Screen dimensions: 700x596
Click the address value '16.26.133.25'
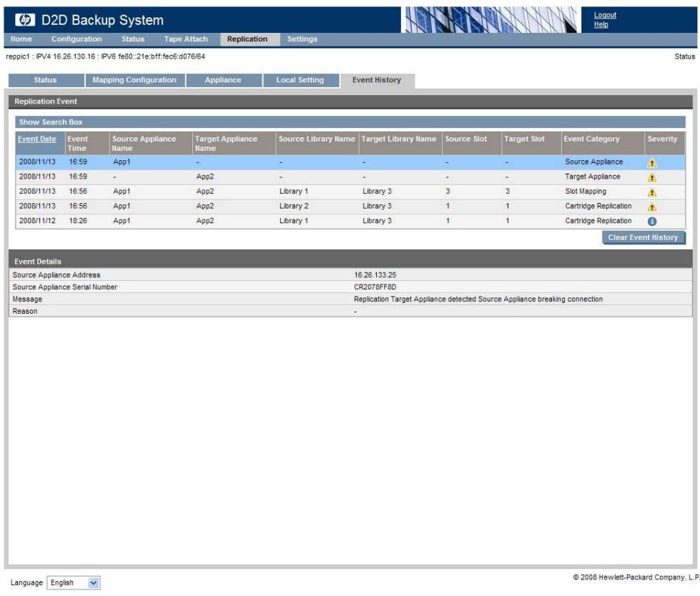point(375,275)
